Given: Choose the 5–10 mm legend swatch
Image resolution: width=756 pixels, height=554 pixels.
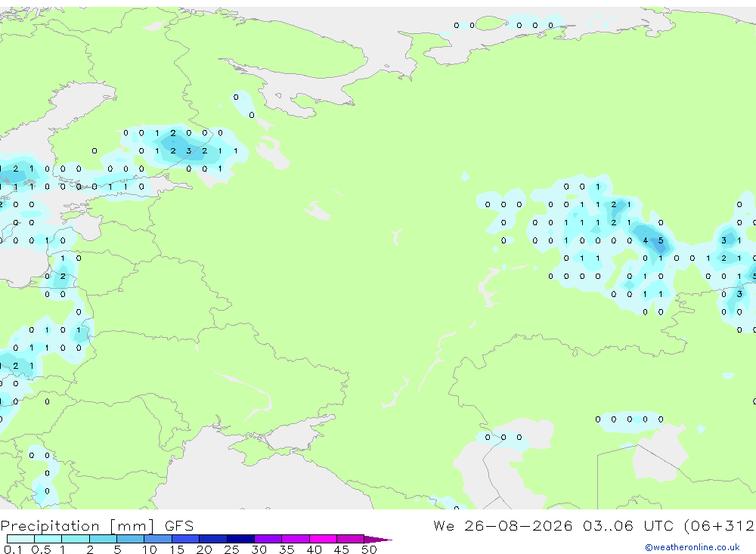Looking at the screenshot, I should (131, 539).
